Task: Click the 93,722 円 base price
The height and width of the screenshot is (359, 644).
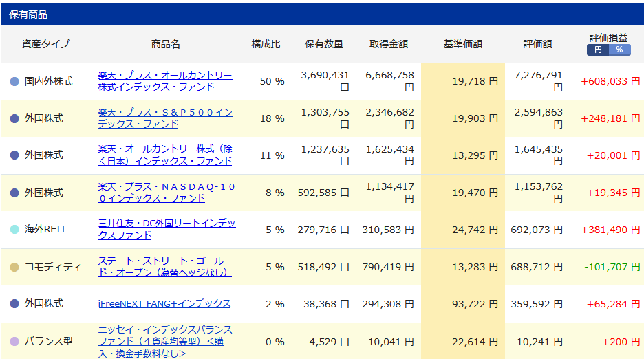Action: 475,304
